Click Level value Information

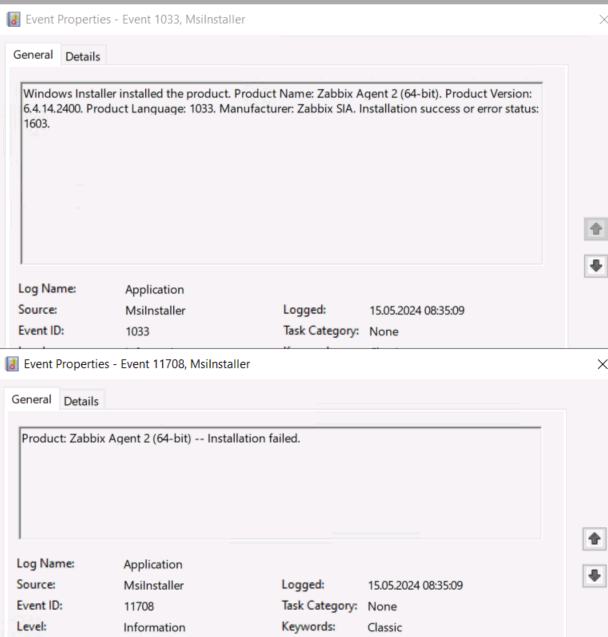[x=154, y=628]
